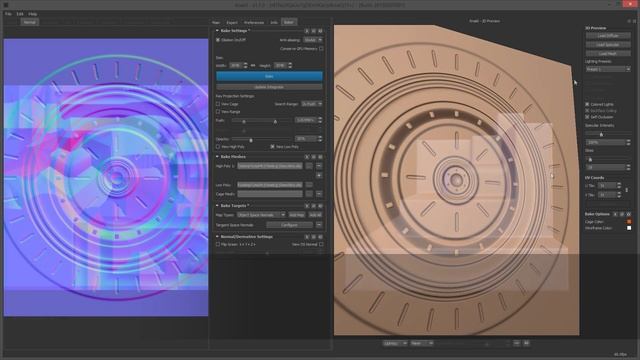This screenshot has height=360, width=640.
Task: Open the Cage Color swatch
Action: coord(629,222)
